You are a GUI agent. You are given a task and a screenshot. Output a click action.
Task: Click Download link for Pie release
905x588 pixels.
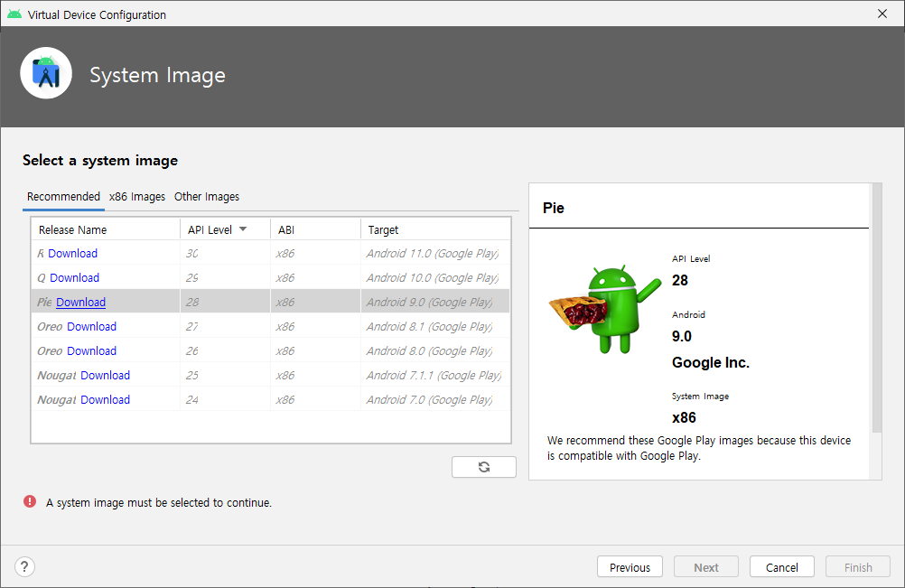80,302
